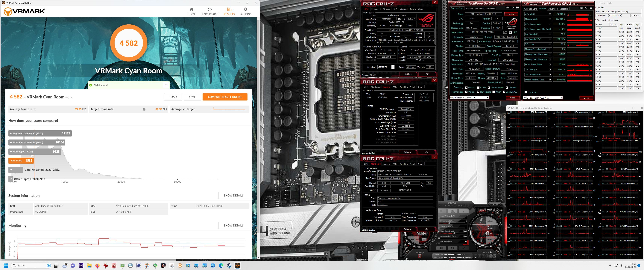Screen dimensions: 644x270
Task: Click the Afterburner save profile floppy icon
Action: (x=495, y=256)
